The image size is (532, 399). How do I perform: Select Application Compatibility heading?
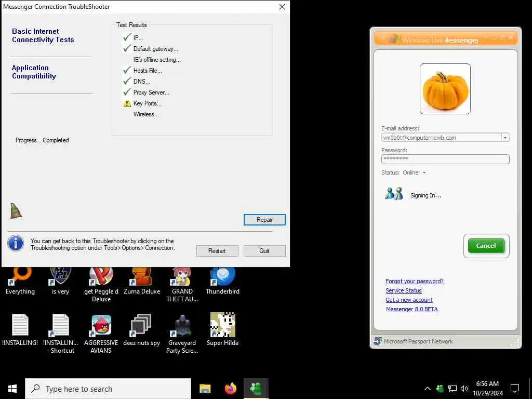click(x=34, y=72)
